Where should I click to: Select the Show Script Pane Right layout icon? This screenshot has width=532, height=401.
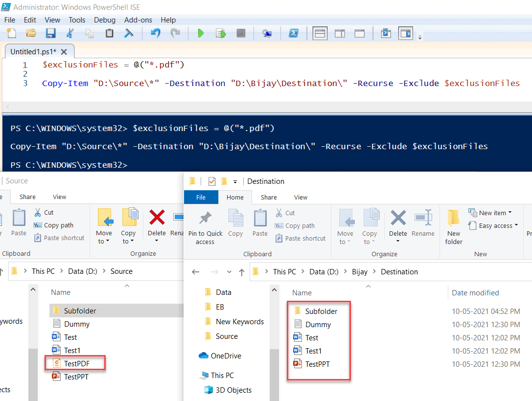click(339, 33)
